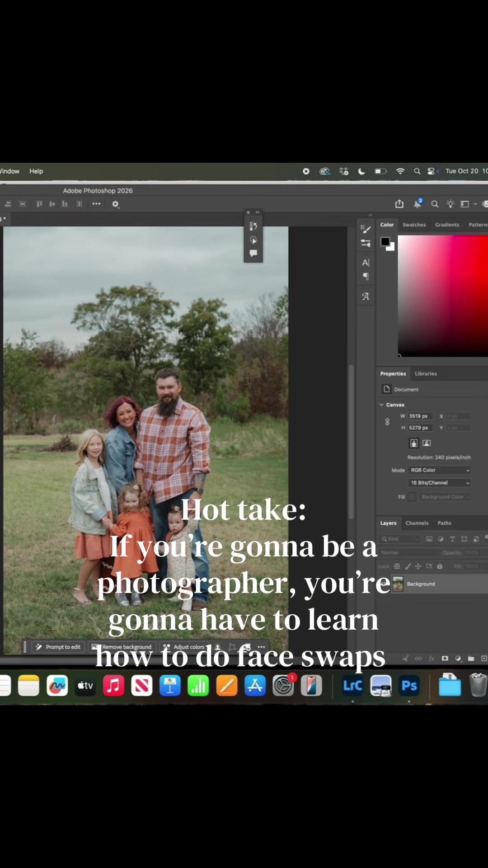Open the Glyphs panel icon
This screenshot has width=488, height=868.
[x=366, y=297]
